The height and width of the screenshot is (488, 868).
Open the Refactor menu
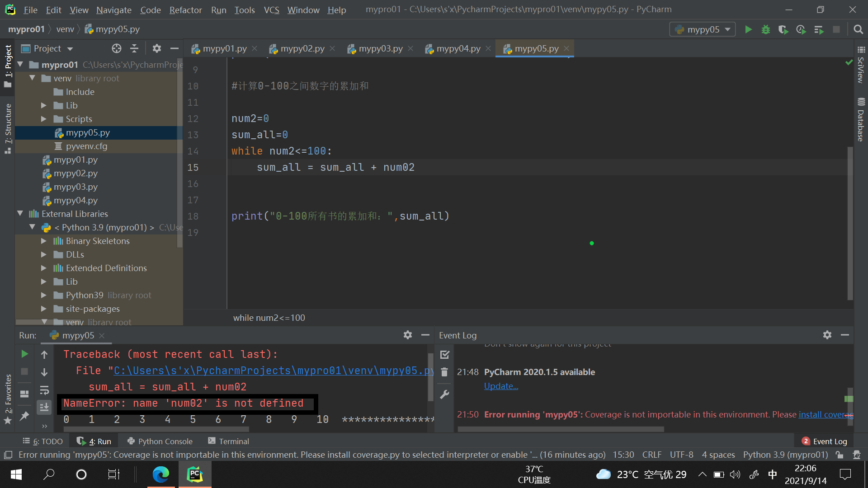[x=185, y=9]
